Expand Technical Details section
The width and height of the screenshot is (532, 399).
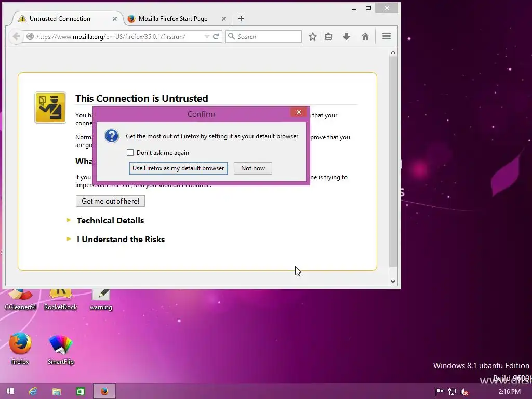(x=110, y=220)
